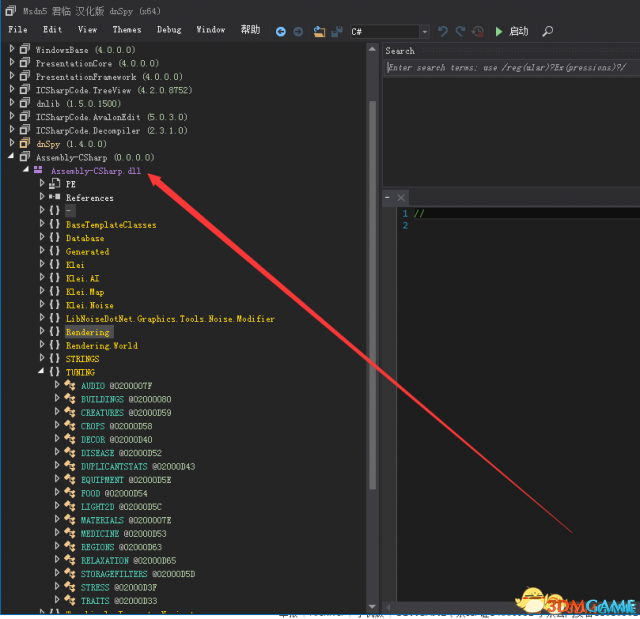Screen dimensions: 640x619
Task: Click the tree view scrollbar up arrow
Action: point(372,49)
